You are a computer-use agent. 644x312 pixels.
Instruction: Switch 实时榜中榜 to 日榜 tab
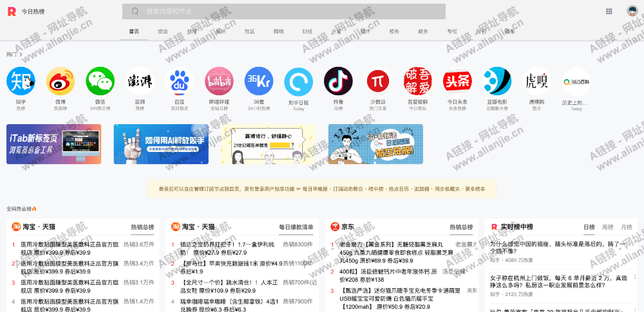click(x=589, y=227)
